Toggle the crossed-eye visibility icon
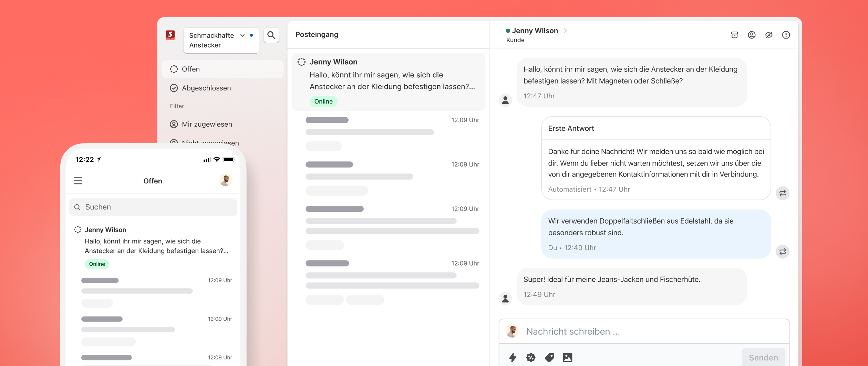This screenshot has width=868, height=366. (769, 35)
